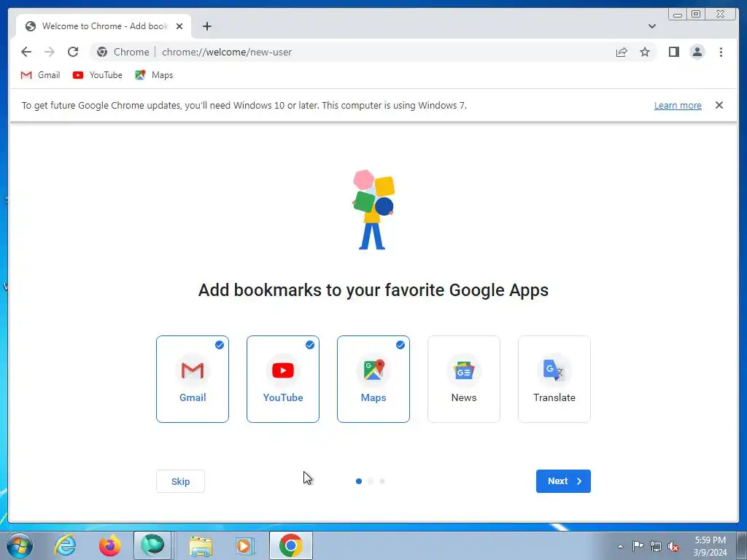Dismiss the Windows 7 update notice
Image resolution: width=747 pixels, height=560 pixels.
coord(719,105)
